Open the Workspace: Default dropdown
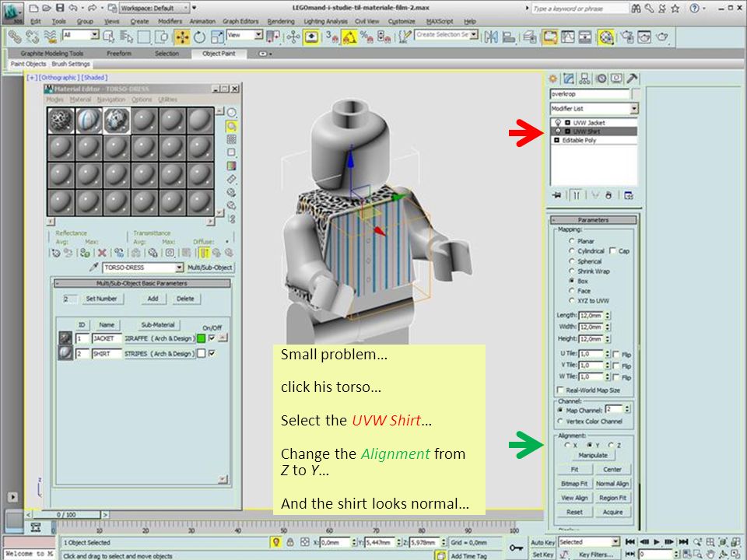Viewport: 747px width, 560px height. (154, 8)
